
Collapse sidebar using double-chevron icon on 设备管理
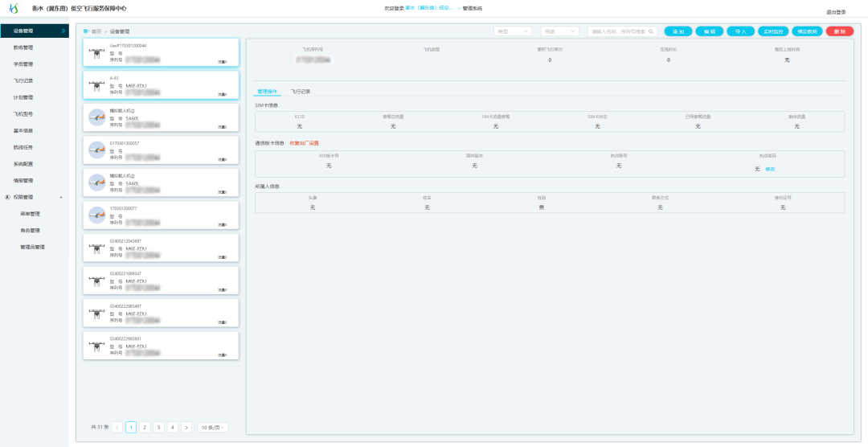(63, 31)
